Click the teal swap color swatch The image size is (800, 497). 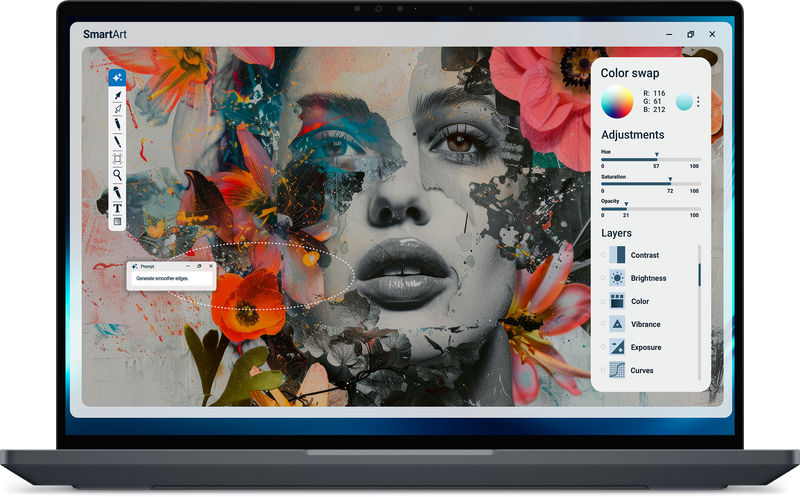pyautogui.click(x=684, y=102)
